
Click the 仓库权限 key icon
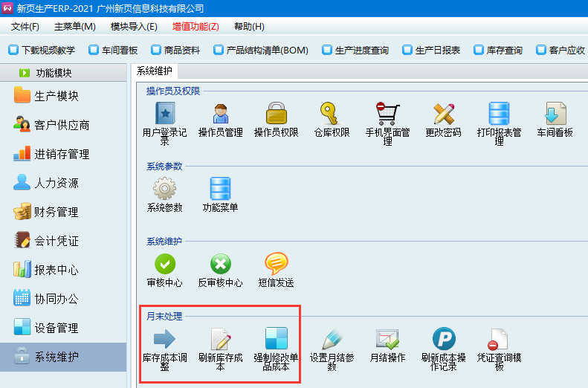[332, 114]
